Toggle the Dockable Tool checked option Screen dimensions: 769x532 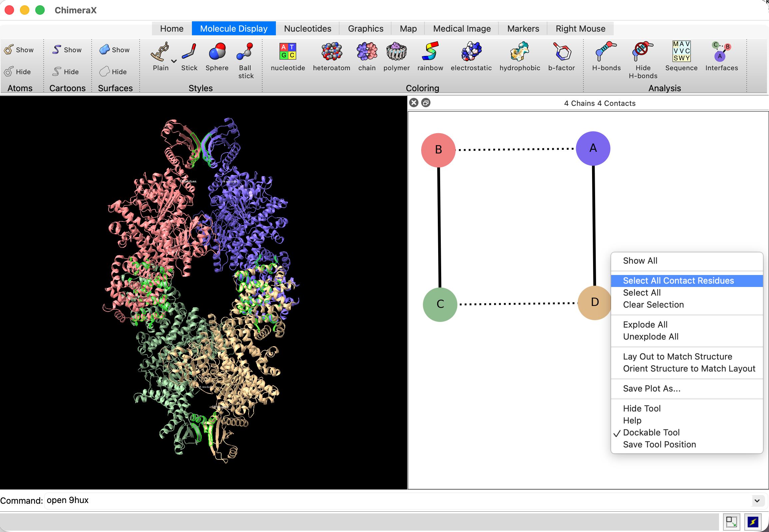(651, 432)
